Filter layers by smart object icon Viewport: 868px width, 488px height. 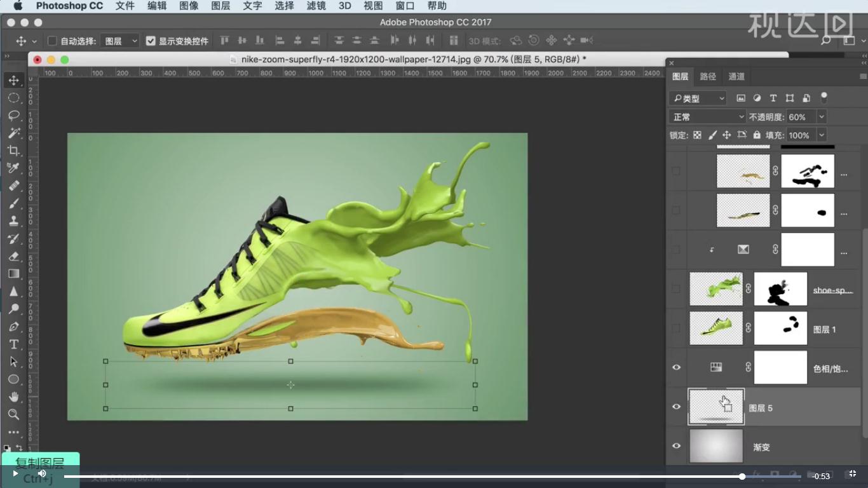click(x=806, y=98)
